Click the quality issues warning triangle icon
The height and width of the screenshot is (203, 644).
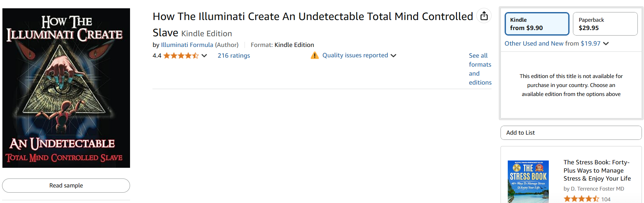[315, 55]
